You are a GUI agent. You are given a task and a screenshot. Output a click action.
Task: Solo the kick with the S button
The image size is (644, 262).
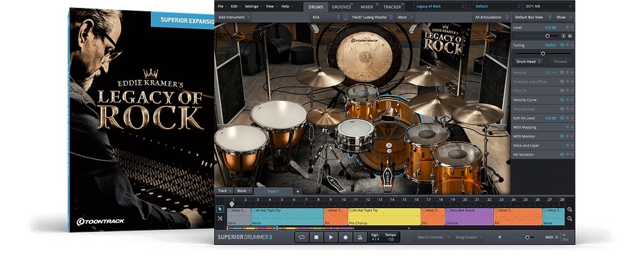(563, 36)
